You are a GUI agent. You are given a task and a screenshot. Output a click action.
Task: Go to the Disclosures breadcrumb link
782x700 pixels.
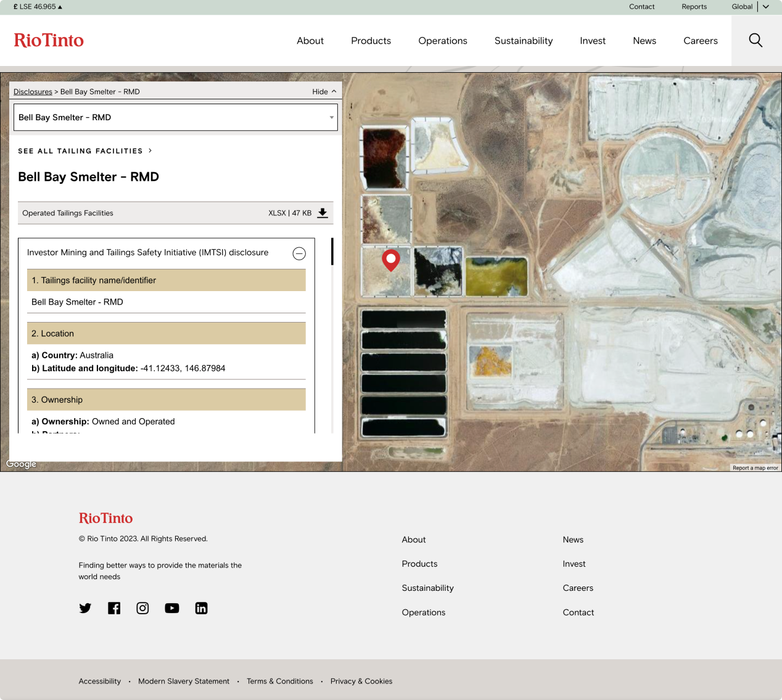pyautogui.click(x=33, y=92)
